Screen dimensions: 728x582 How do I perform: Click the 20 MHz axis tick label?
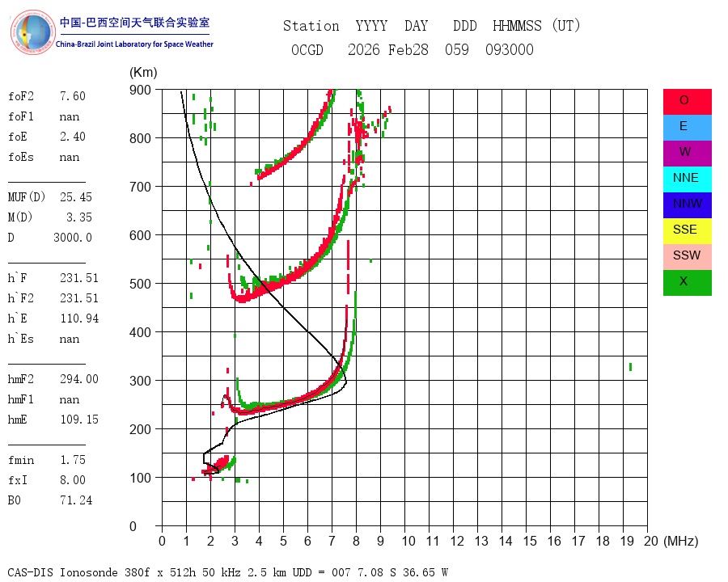tap(651, 541)
